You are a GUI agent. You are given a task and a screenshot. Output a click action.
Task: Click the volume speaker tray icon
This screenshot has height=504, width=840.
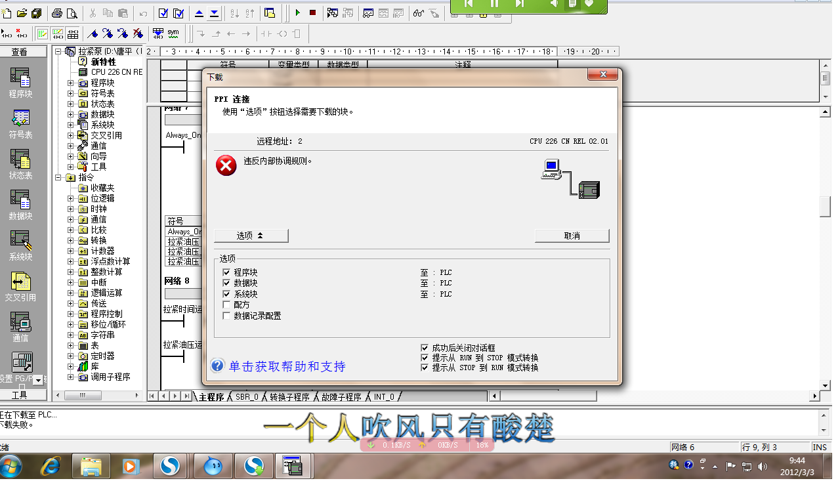point(762,467)
